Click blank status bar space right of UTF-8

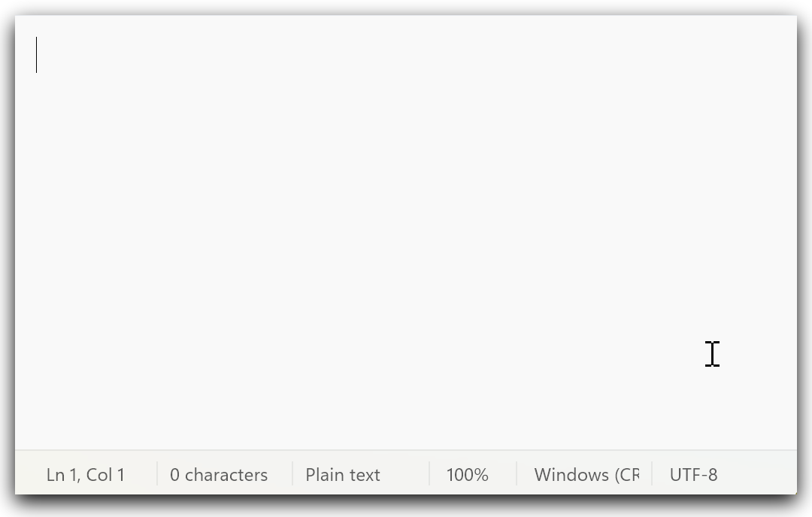click(x=759, y=475)
